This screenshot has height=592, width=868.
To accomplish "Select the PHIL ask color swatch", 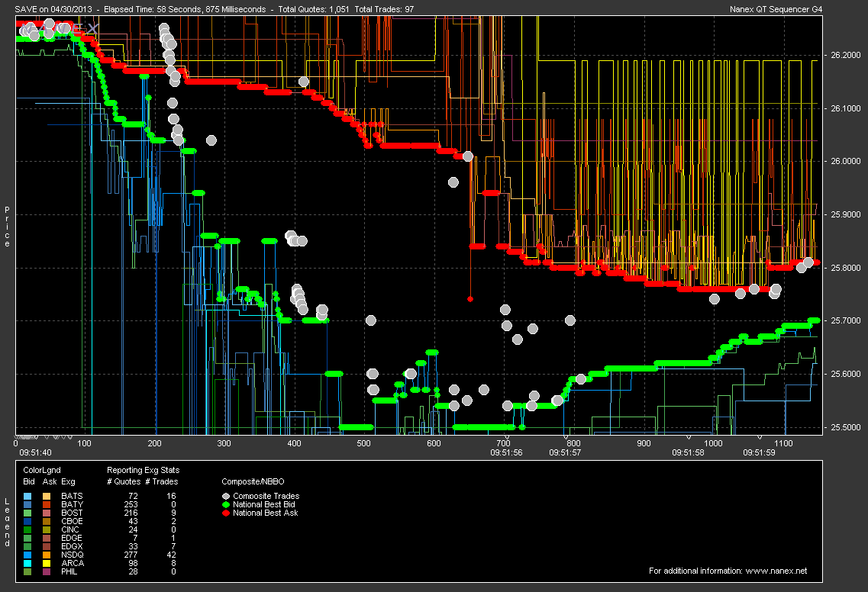I will [47, 571].
